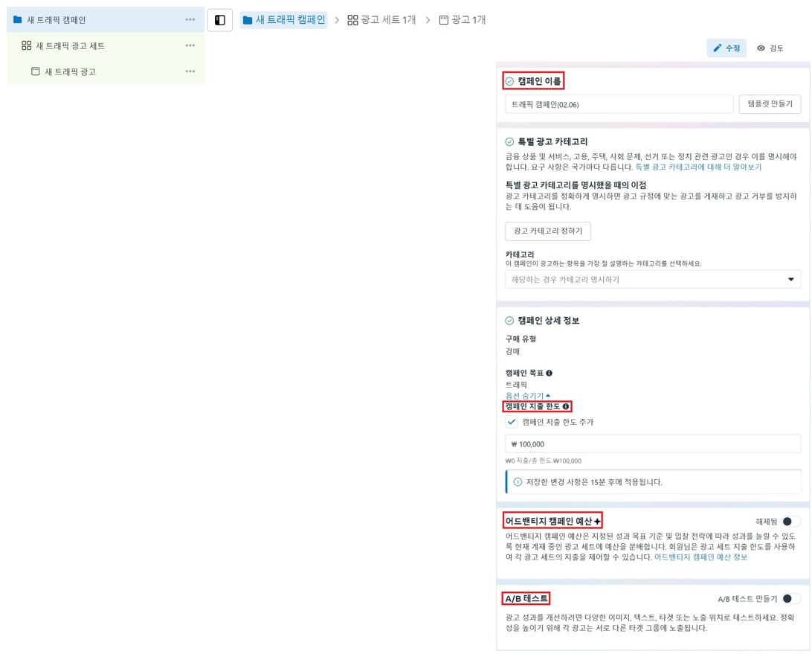Viewport: 812px width, 654px height.
Task: Switch to 검토 review mode
Action: [770, 48]
